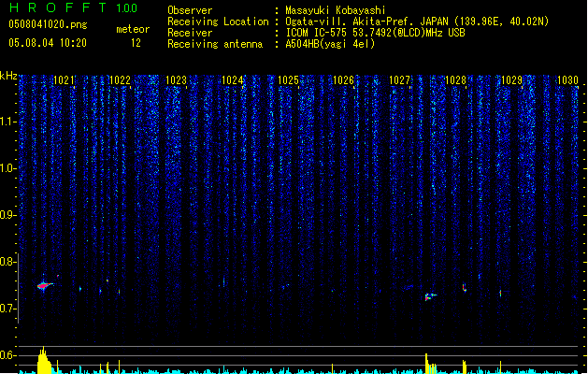Viewport: 588px width, 374px height.
Task: Click the 1027 time marker
Action: (x=400, y=80)
